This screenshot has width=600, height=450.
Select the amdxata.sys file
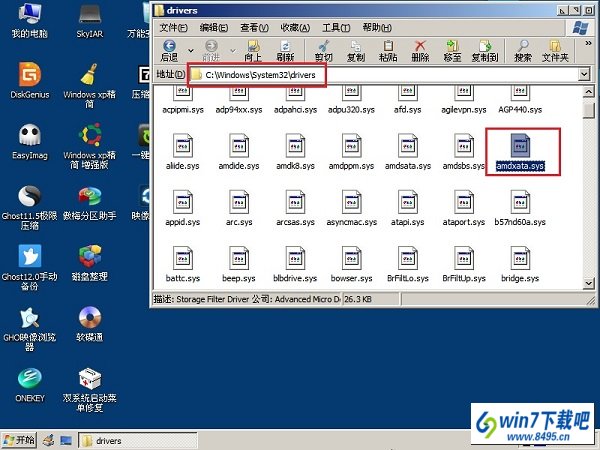pos(520,152)
